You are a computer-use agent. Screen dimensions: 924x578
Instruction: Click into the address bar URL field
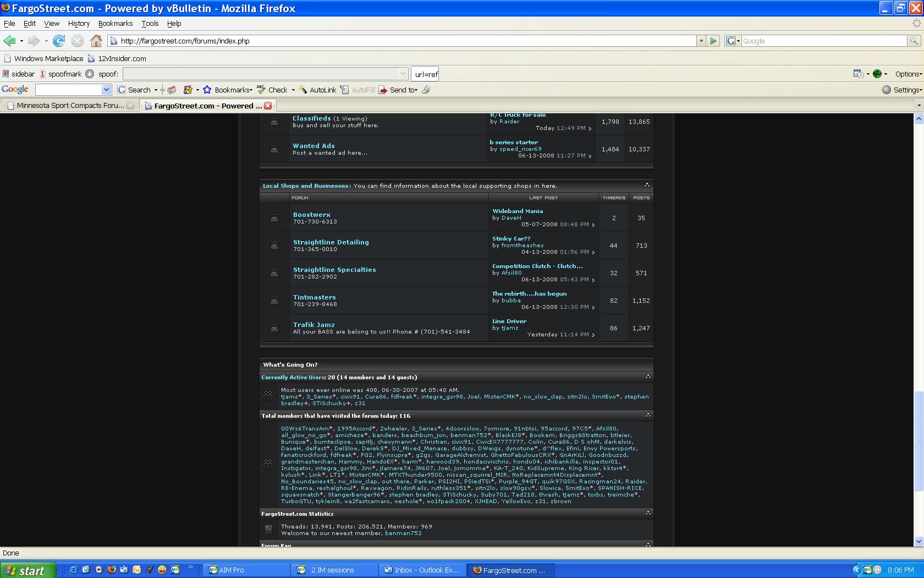(407, 41)
